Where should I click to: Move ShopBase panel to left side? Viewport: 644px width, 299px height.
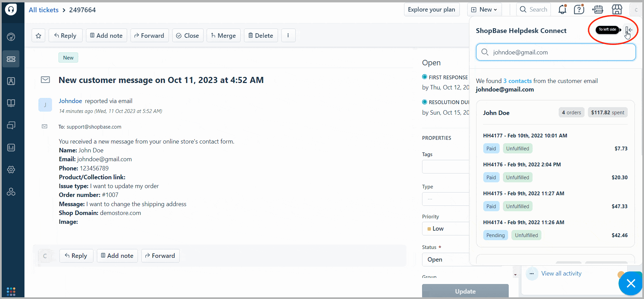629,30
